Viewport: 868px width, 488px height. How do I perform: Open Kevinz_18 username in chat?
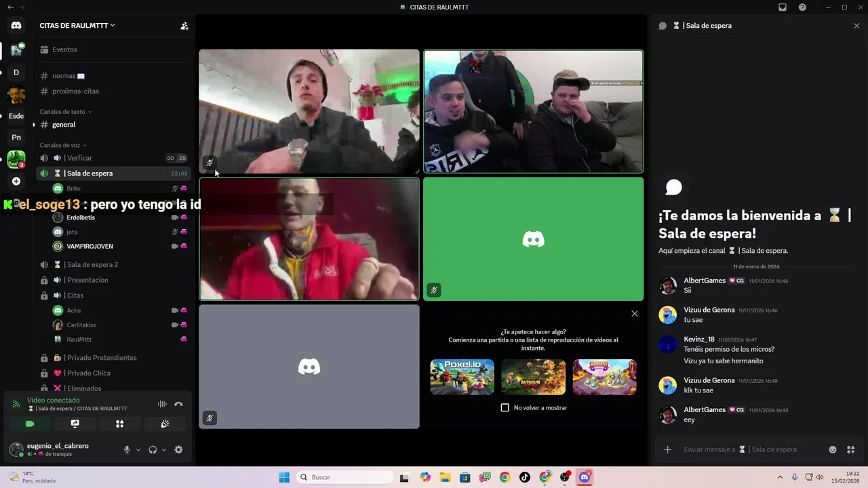click(x=699, y=339)
